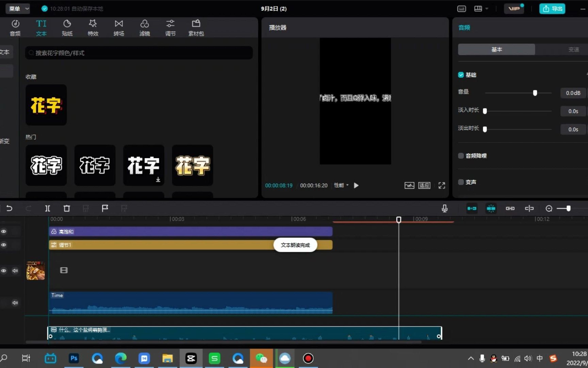Hide the main video track
Screen dimensions: 588x368
tap(4, 271)
